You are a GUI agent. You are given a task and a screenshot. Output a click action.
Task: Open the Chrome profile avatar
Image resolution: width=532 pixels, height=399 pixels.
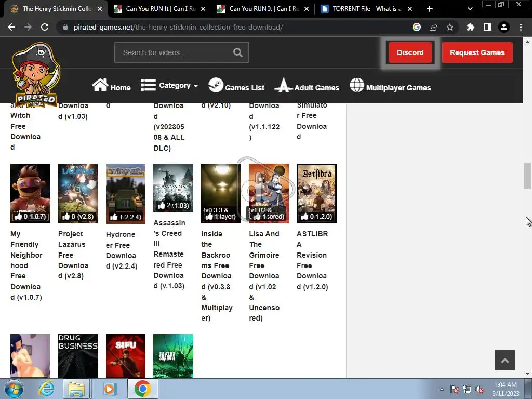pos(504,27)
